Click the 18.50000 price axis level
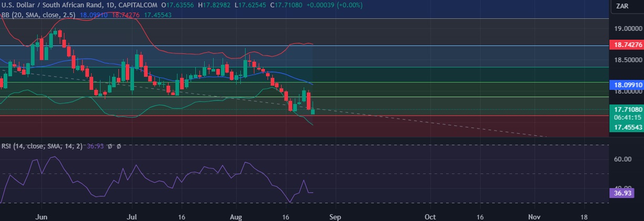The width and height of the screenshot is (644, 221). point(628,61)
